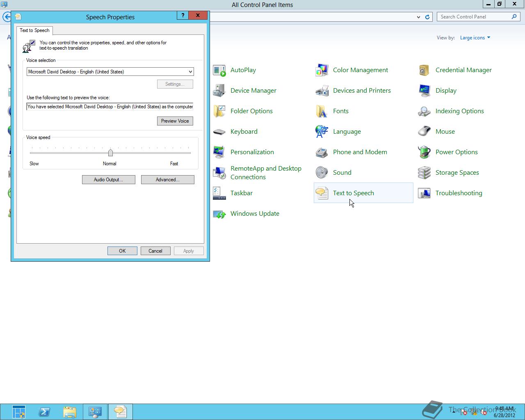This screenshot has height=420, width=525.
Task: Click the preview voice text field
Action: 110,107
